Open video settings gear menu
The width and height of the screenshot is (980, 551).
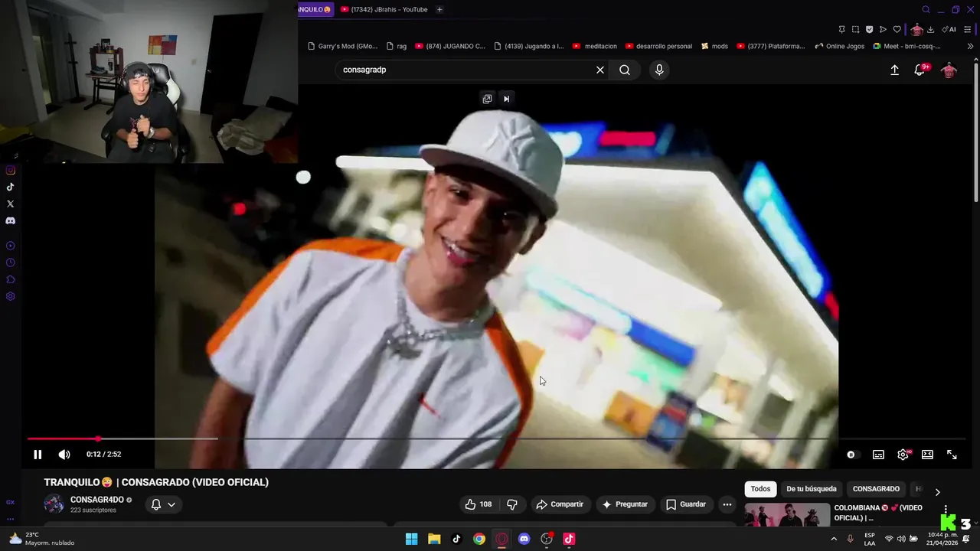[x=903, y=455]
